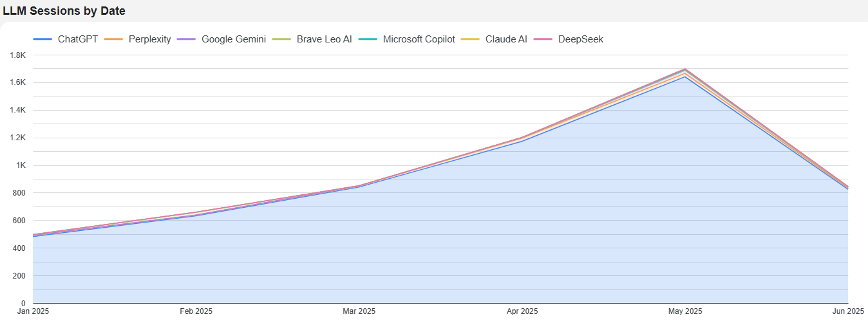Viewport: 868px width, 321px height.
Task: Toggle the Microsoft Copilot legend entry
Action: click(x=406, y=39)
